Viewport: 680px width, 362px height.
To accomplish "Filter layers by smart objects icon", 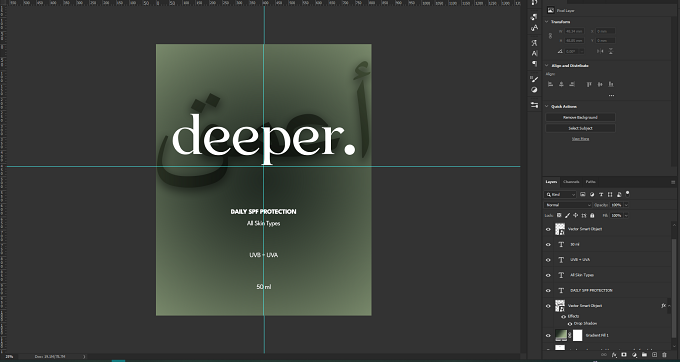I will pyautogui.click(x=619, y=194).
